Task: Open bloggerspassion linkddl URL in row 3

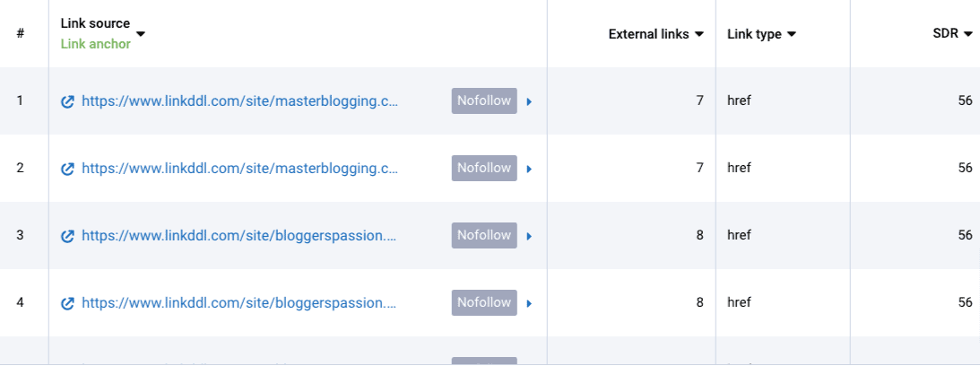Action: tap(239, 235)
